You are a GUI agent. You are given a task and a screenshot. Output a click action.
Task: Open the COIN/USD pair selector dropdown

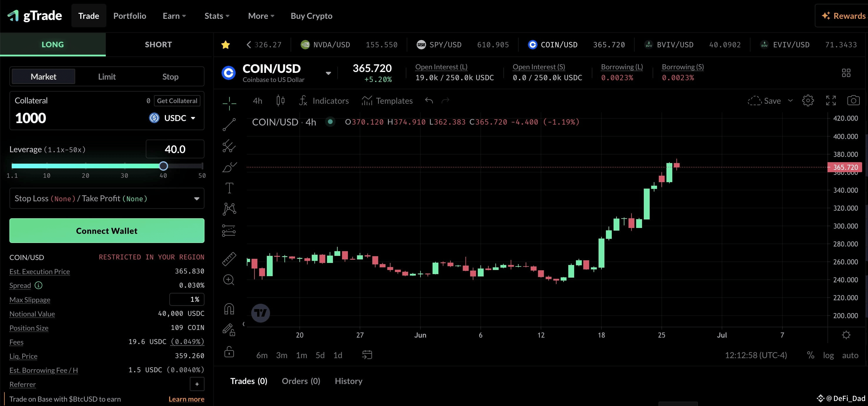328,73
